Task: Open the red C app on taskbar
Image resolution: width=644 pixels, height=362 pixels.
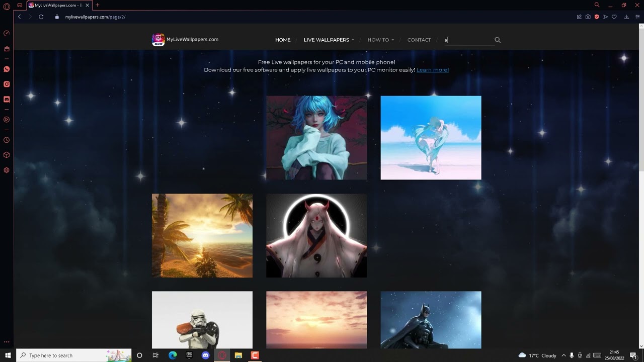Action: coord(255,355)
